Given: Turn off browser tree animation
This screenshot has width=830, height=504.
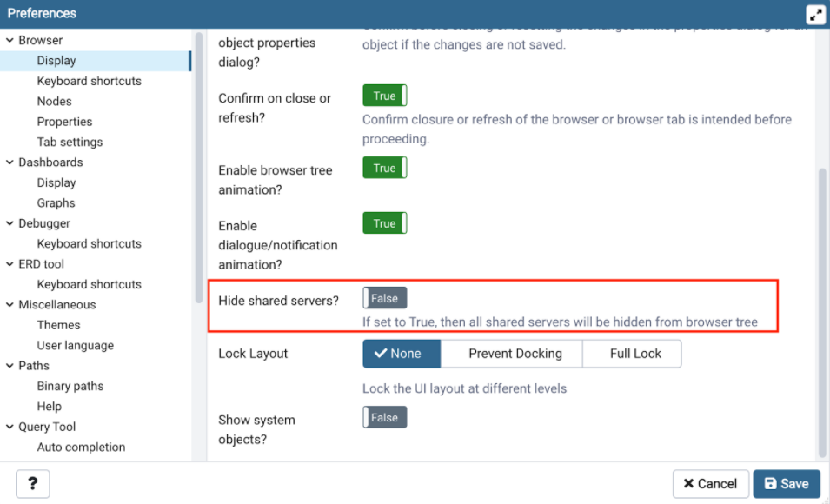Looking at the screenshot, I should pos(384,167).
